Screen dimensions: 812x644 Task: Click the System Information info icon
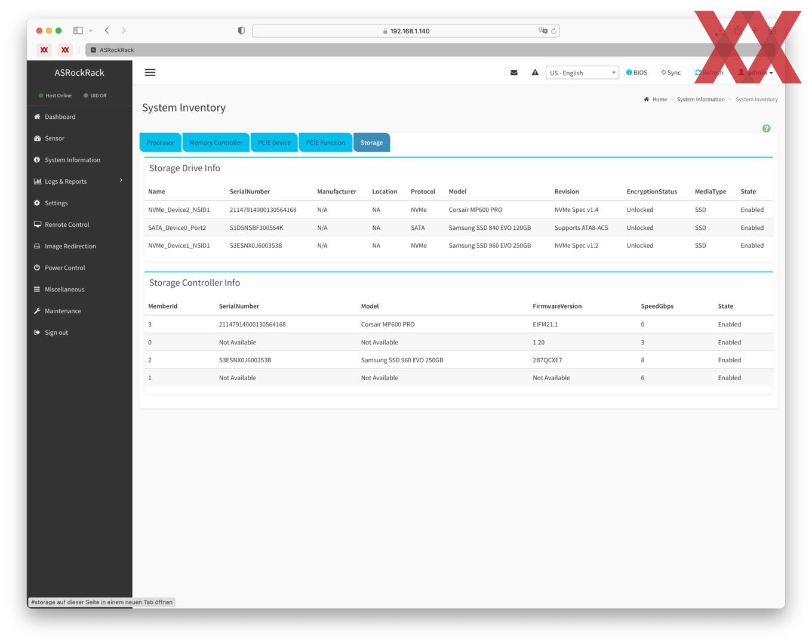(x=37, y=160)
